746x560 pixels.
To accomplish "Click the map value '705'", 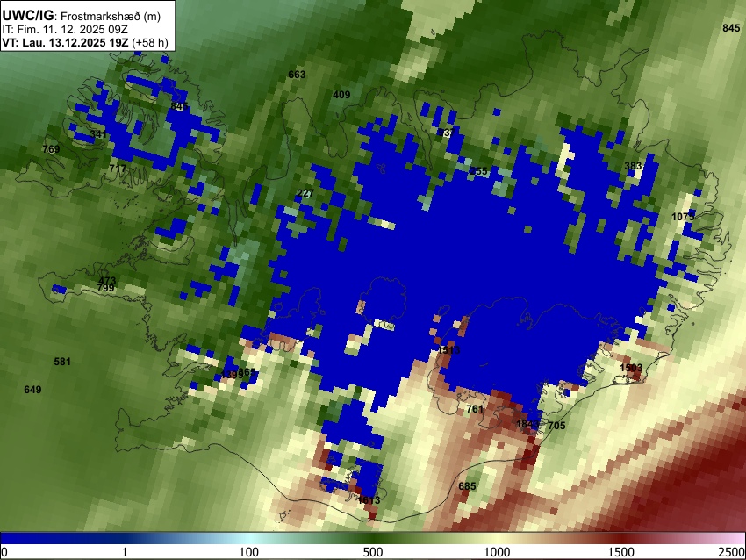I will click(x=556, y=426).
